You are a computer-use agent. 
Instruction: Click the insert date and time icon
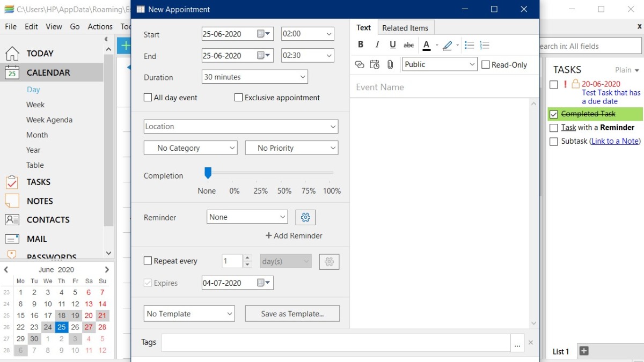pyautogui.click(x=375, y=65)
